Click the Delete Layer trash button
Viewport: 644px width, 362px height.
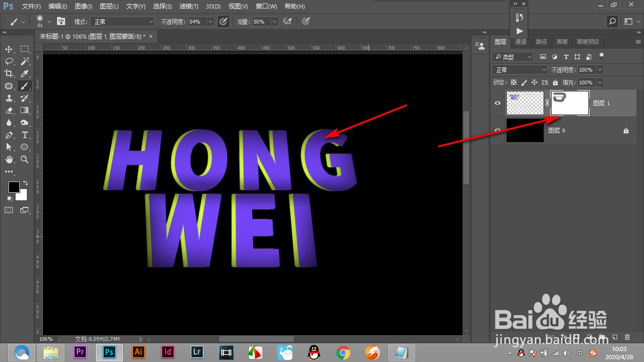click(x=627, y=337)
